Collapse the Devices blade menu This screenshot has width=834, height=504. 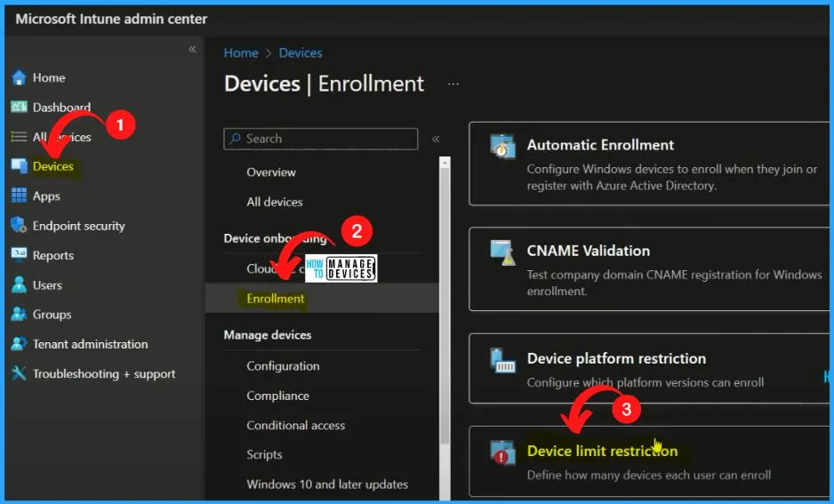coord(436,139)
